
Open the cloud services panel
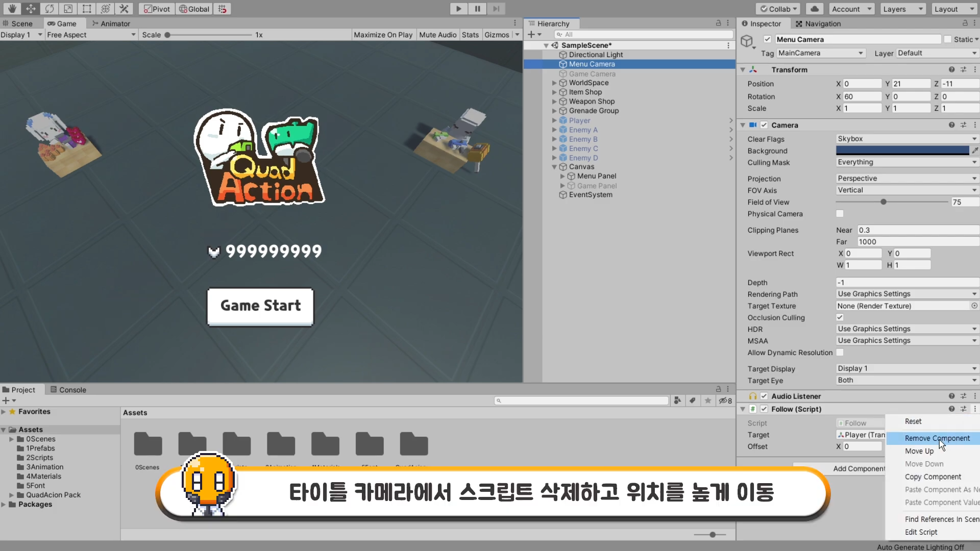tap(815, 9)
